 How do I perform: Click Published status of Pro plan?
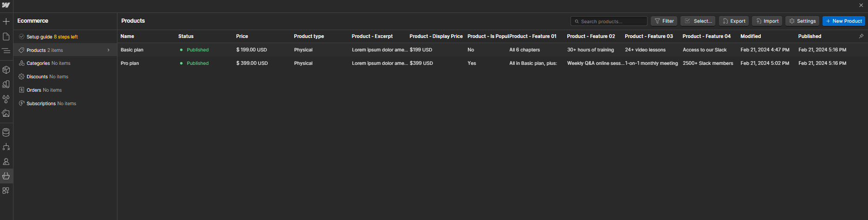(x=197, y=63)
